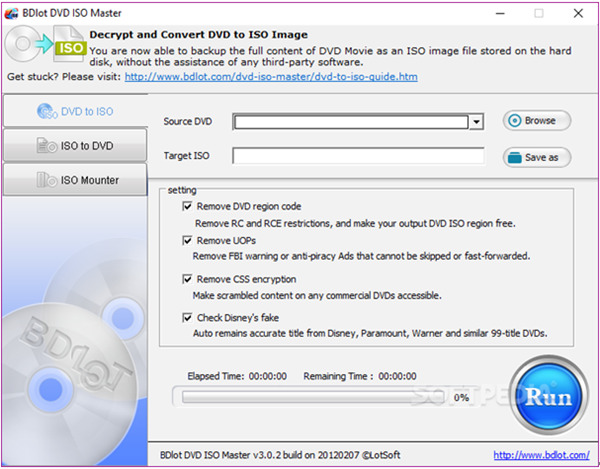600x469 pixels.
Task: Toggle the Remove UOPs checkbox
Action: pyautogui.click(x=187, y=241)
